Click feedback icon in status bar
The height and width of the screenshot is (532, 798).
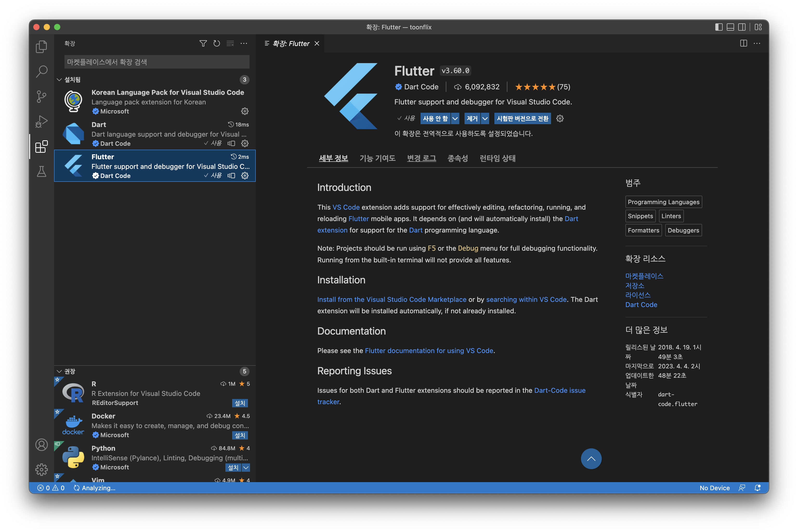742,488
